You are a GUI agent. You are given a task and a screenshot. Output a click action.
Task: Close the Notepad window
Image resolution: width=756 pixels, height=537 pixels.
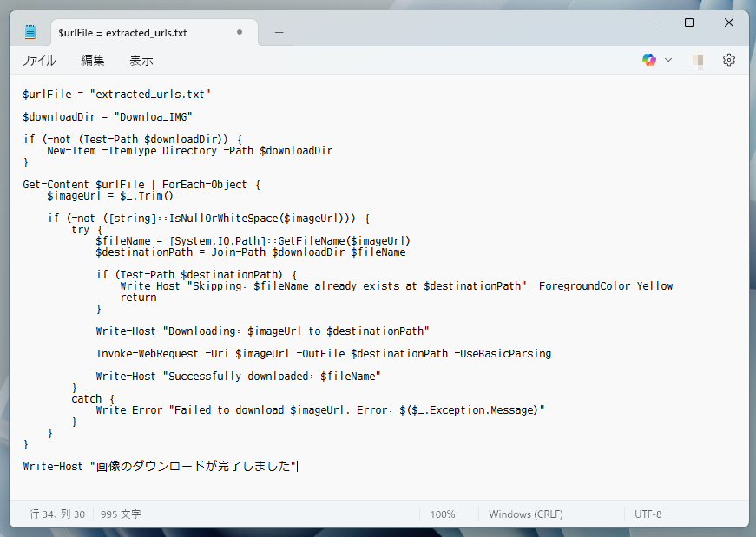point(729,23)
